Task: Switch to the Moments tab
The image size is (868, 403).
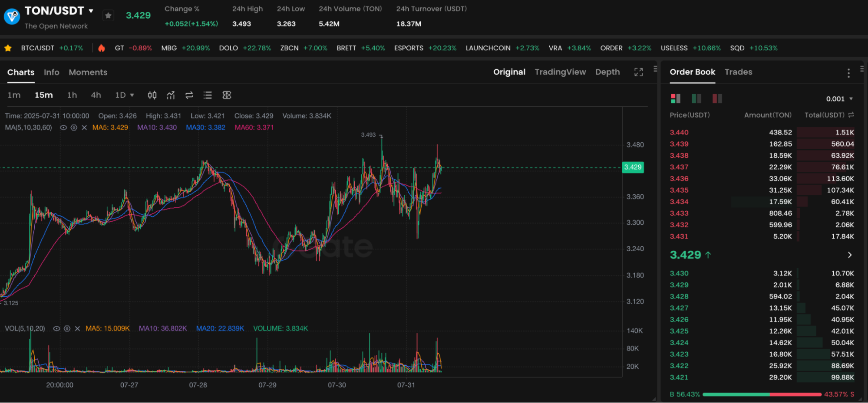Action: 88,72
